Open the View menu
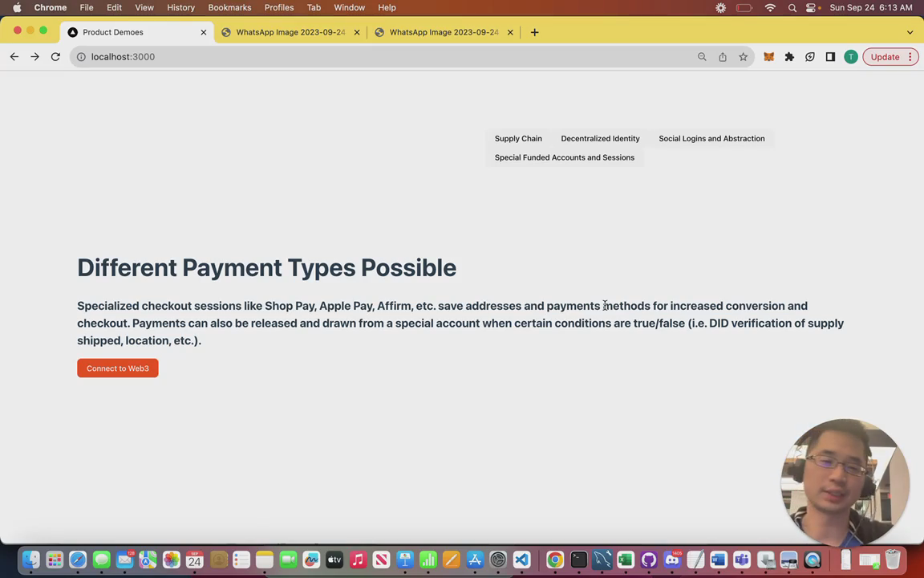924x578 pixels. (144, 8)
